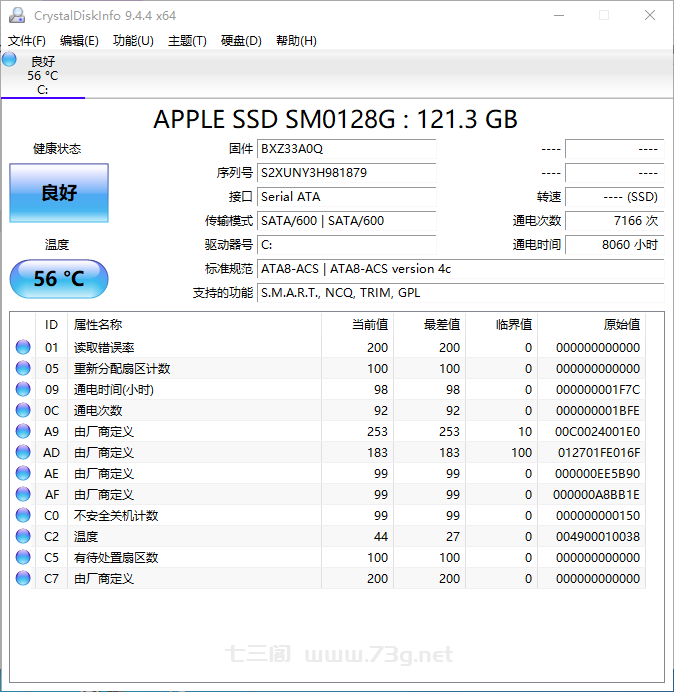Viewport: 674px width, 692px height.
Task: Click the status orb for attribute A9
Action: coord(23,431)
